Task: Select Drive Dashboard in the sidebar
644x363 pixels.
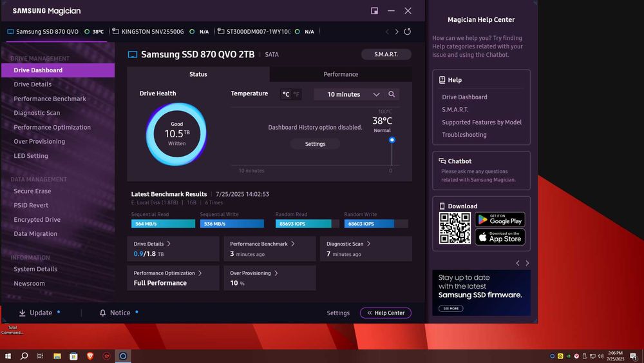Action: pos(58,70)
